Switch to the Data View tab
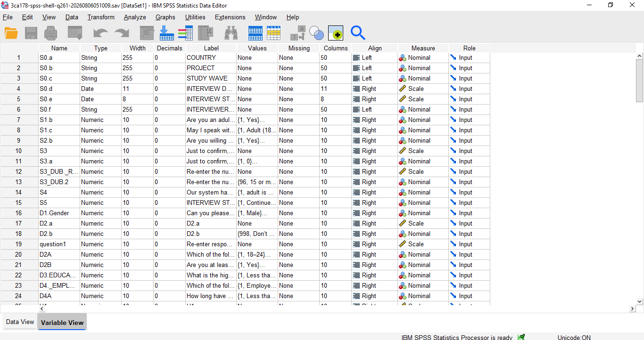The image size is (644, 340). click(20, 322)
